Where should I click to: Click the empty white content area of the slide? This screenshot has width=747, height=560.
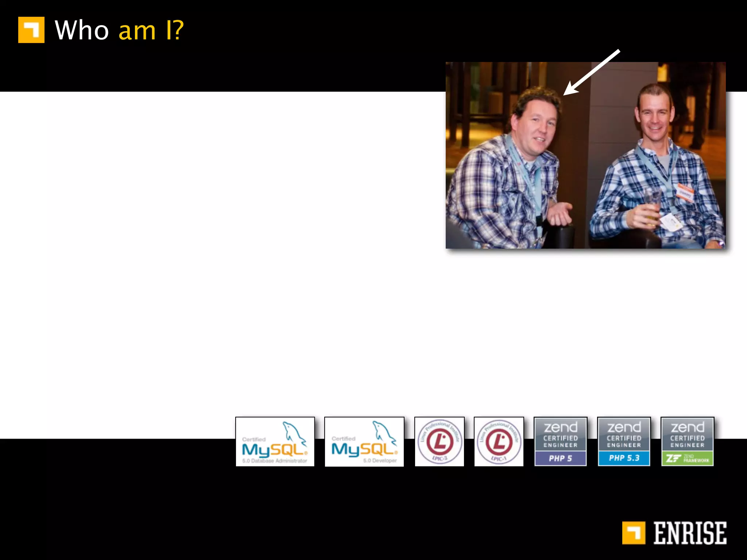coord(219,255)
